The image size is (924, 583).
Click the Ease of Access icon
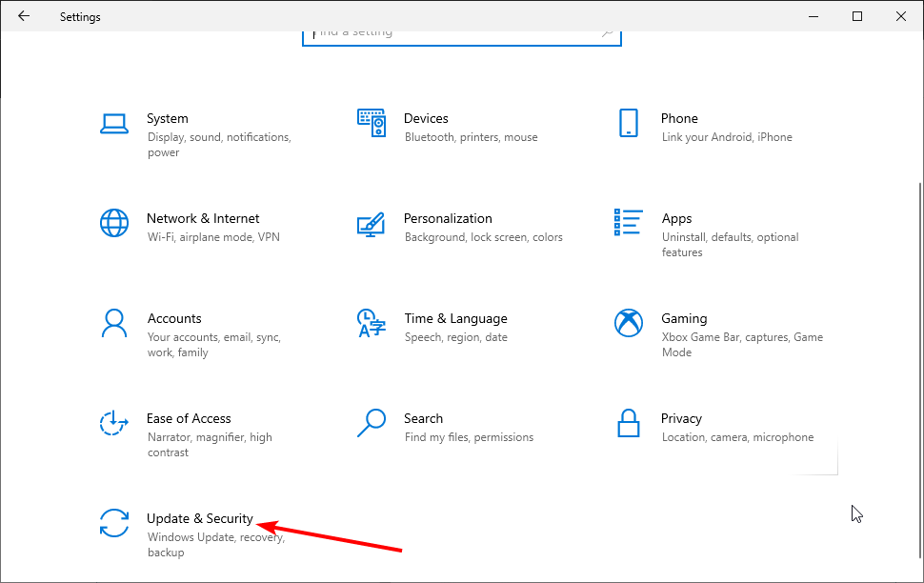pyautogui.click(x=114, y=424)
